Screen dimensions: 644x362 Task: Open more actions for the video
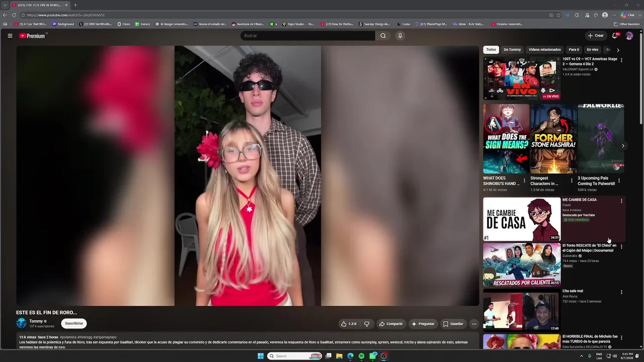tap(474, 324)
